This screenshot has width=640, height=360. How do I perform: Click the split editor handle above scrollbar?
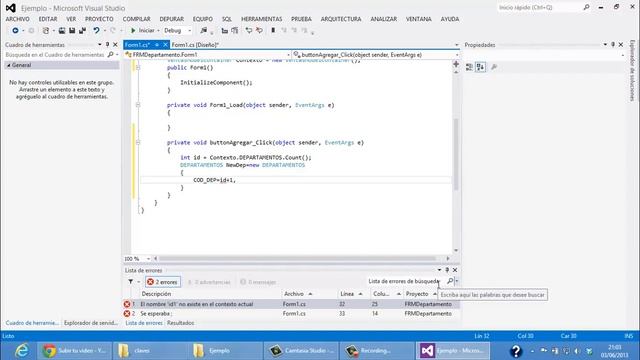coord(456,64)
